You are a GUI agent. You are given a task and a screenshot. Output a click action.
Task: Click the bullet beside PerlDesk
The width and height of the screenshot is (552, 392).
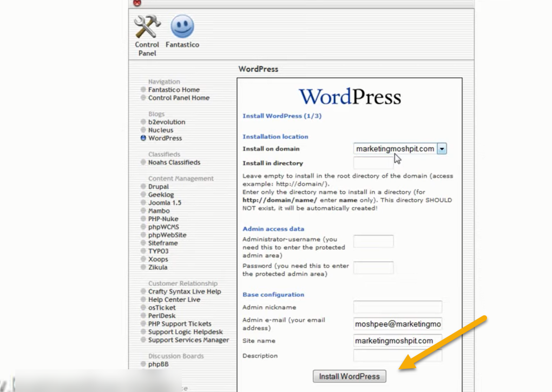click(143, 316)
